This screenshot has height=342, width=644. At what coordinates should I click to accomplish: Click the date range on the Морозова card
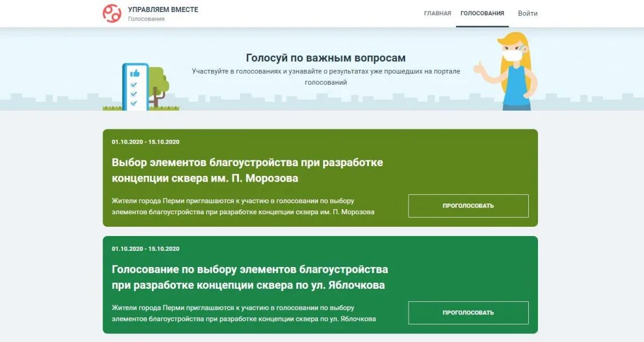tap(146, 141)
